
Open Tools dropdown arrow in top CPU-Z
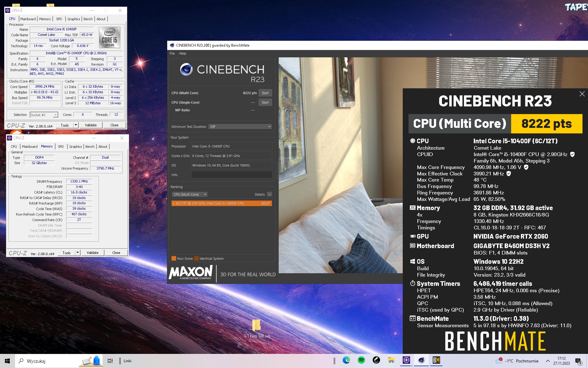[x=76, y=125]
